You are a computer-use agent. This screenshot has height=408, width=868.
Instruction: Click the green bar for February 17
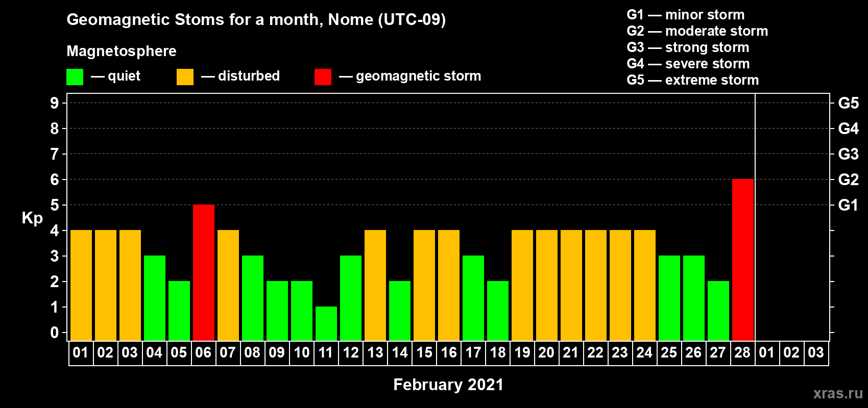tap(473, 298)
